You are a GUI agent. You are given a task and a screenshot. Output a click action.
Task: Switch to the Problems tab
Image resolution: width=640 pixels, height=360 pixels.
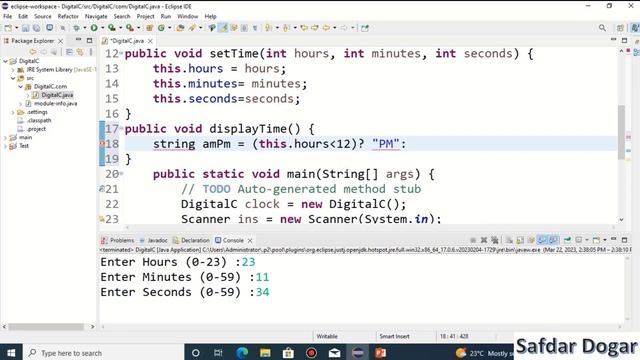[118, 240]
